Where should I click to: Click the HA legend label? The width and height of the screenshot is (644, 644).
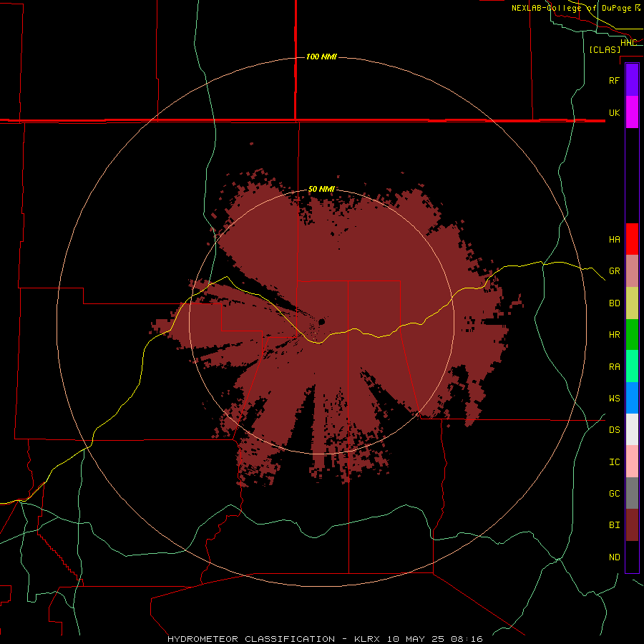(x=614, y=240)
